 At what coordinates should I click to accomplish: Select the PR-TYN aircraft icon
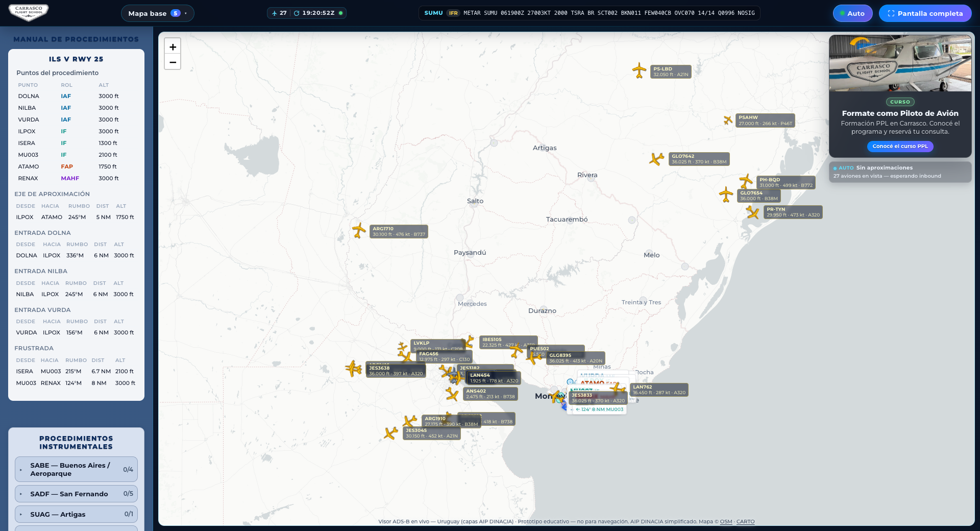[x=752, y=212]
